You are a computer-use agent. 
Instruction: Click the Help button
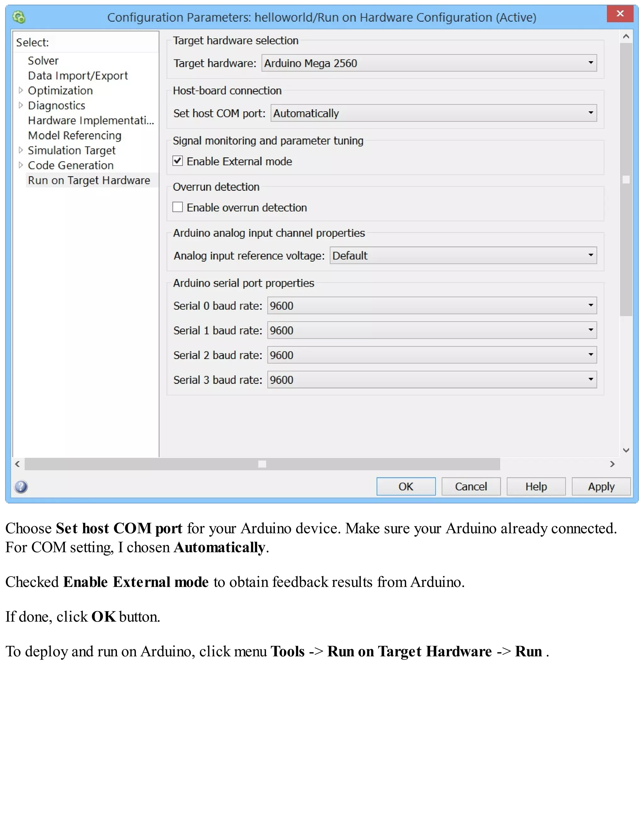click(536, 487)
